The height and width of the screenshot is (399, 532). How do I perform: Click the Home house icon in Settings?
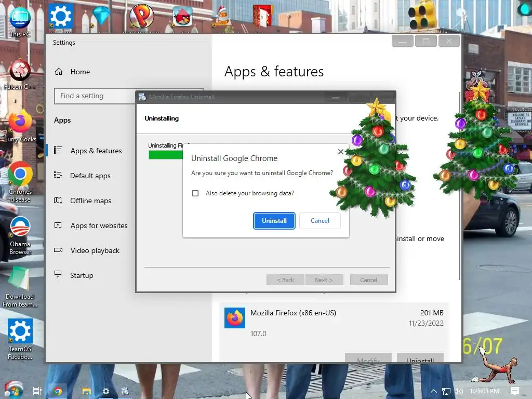(59, 72)
